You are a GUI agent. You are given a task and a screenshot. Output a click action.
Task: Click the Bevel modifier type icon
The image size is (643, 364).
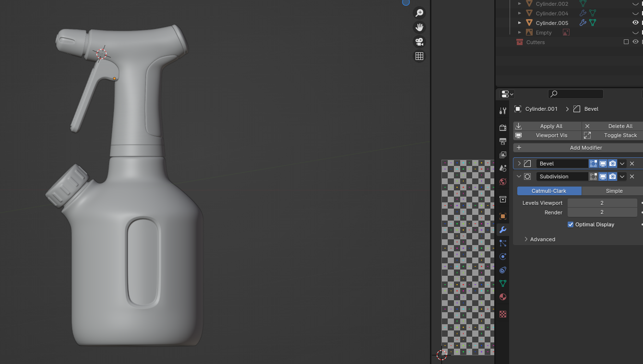[527, 164]
